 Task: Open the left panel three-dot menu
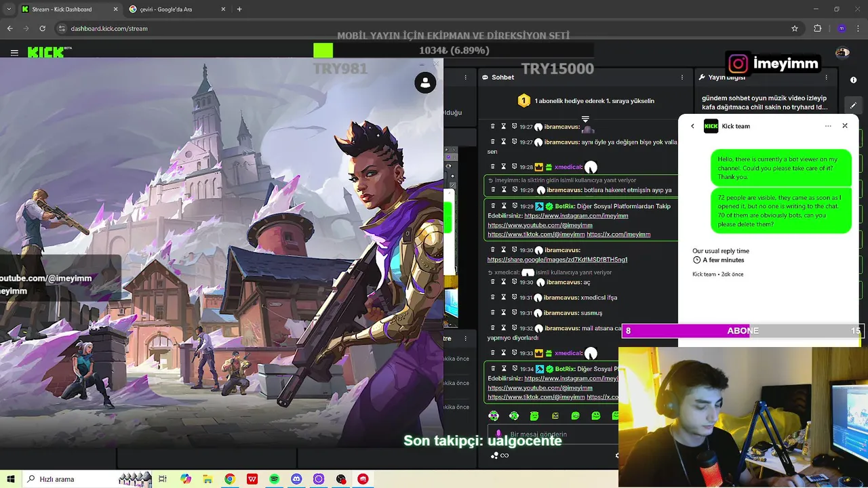pos(465,77)
